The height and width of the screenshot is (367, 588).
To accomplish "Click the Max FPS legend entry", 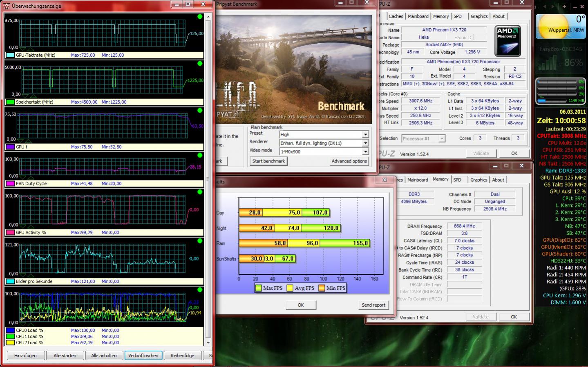I will click(x=269, y=288).
